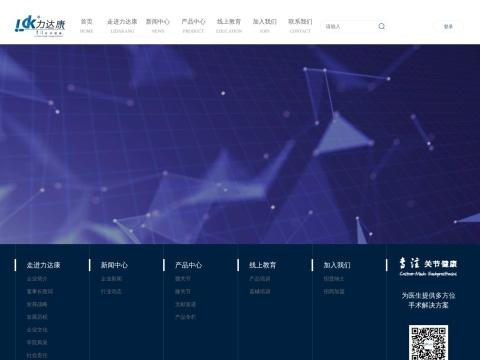Click the 专注关节健康 slogan logo
Screen dimensions: 480x360
tap(428, 267)
